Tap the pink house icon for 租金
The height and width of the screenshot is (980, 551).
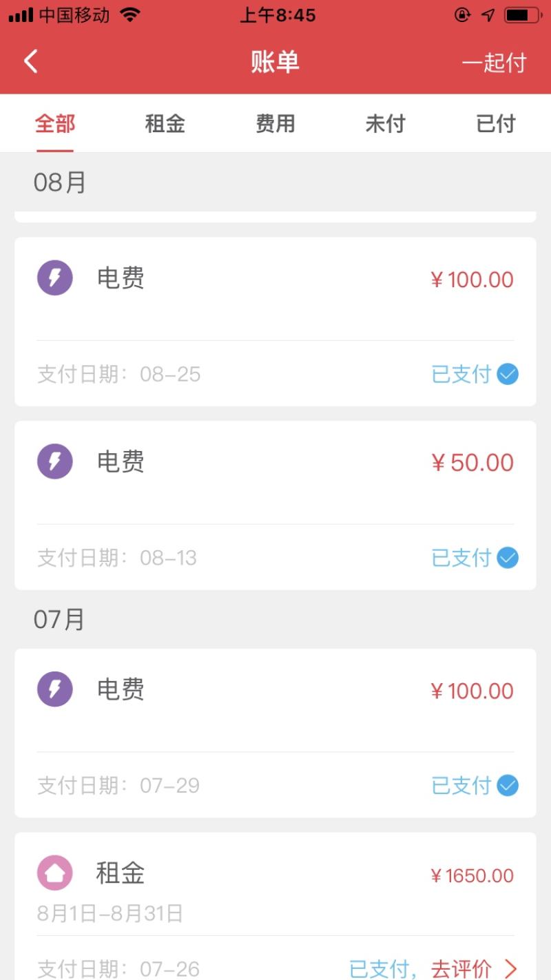[55, 873]
